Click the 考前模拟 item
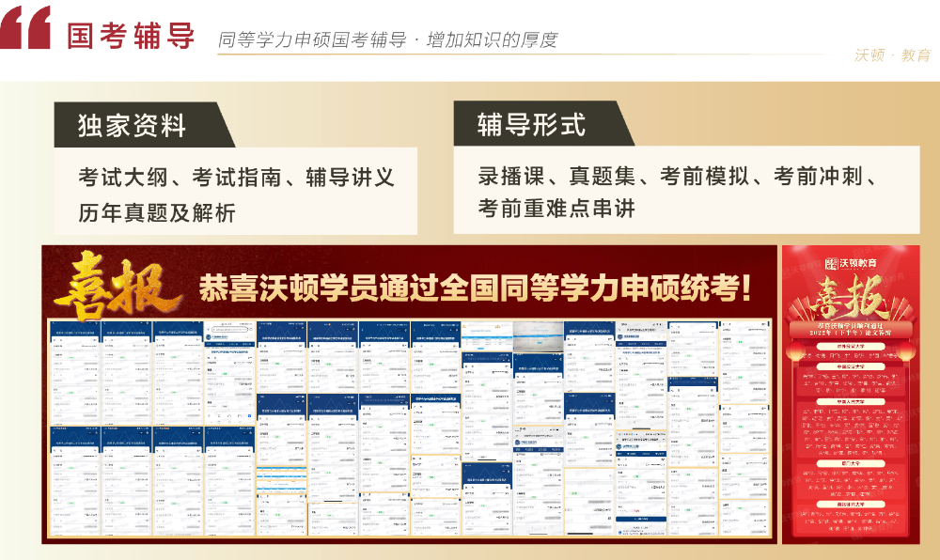Viewport: 940px width, 560px height. (x=704, y=176)
